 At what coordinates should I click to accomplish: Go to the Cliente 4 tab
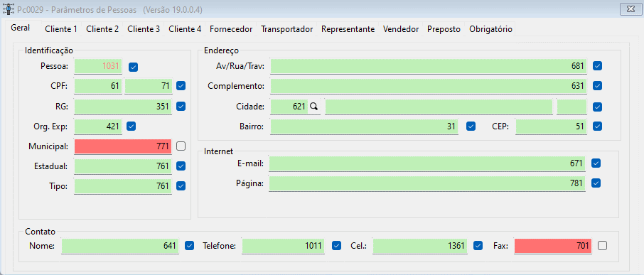pyautogui.click(x=185, y=29)
